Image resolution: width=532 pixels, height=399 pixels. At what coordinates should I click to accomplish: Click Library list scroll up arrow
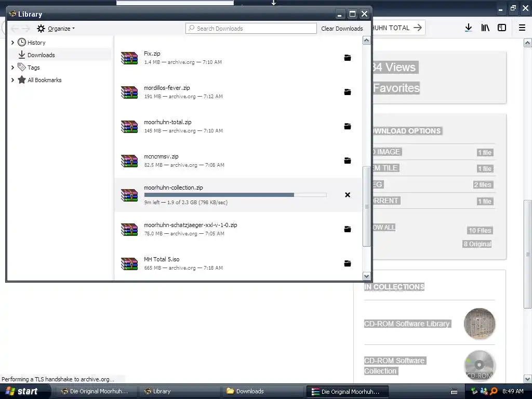tap(366, 41)
